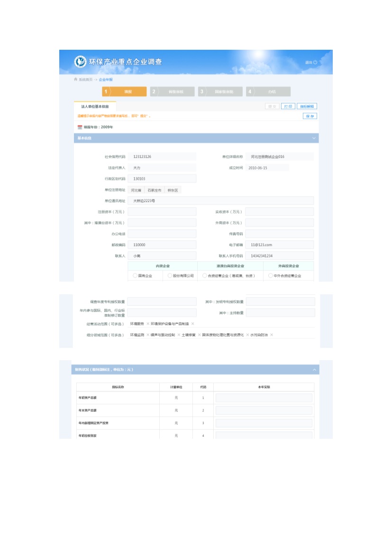Click the 退出 power icon
This screenshot has width=392, height=554.
[315, 62]
